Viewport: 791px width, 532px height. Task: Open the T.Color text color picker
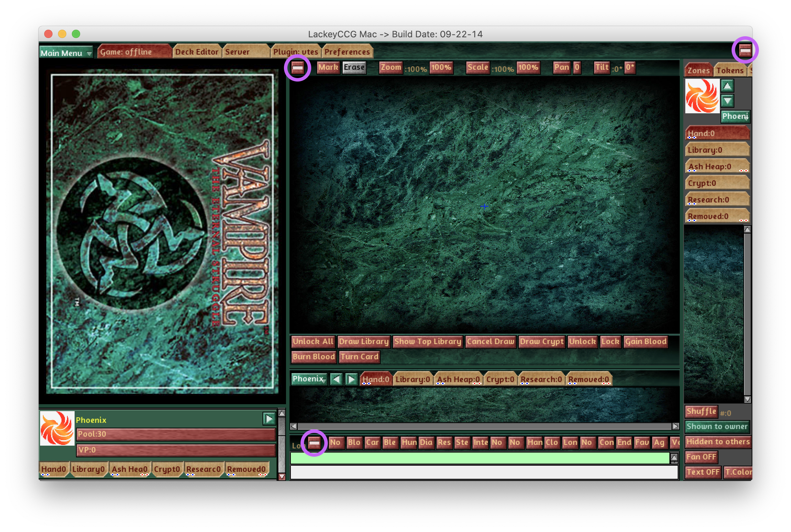click(738, 472)
